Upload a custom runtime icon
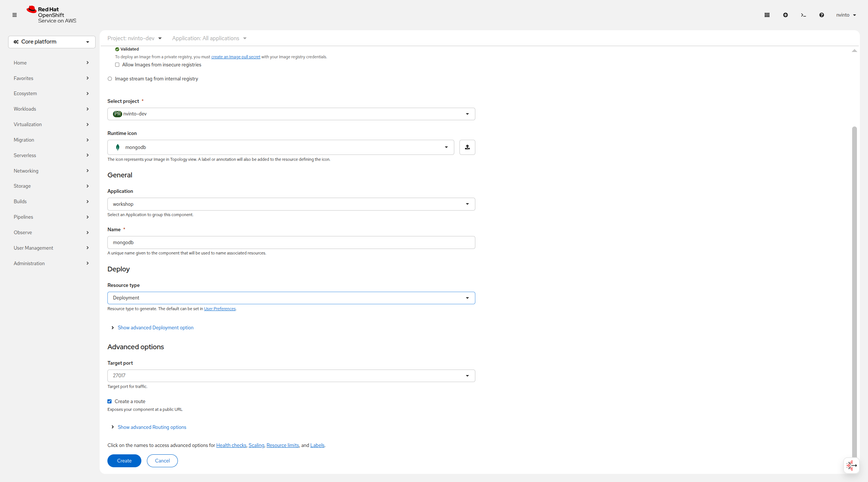This screenshot has width=868, height=482. (x=467, y=147)
